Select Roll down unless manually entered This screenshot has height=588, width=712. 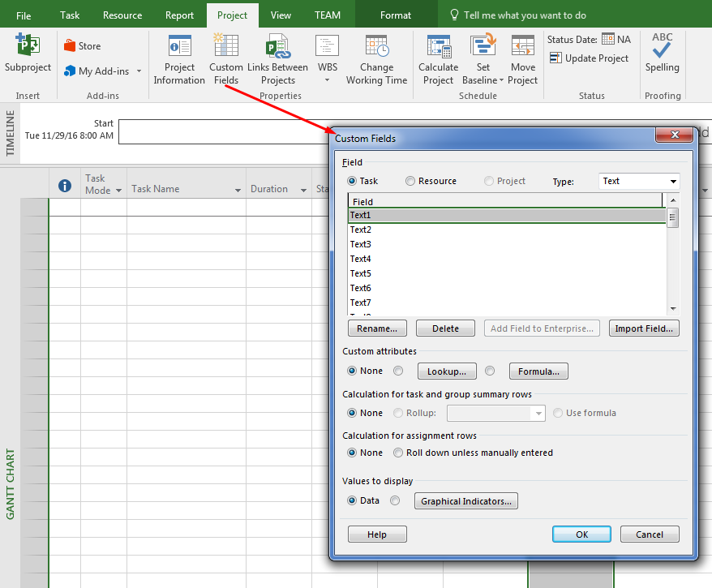[x=398, y=453]
